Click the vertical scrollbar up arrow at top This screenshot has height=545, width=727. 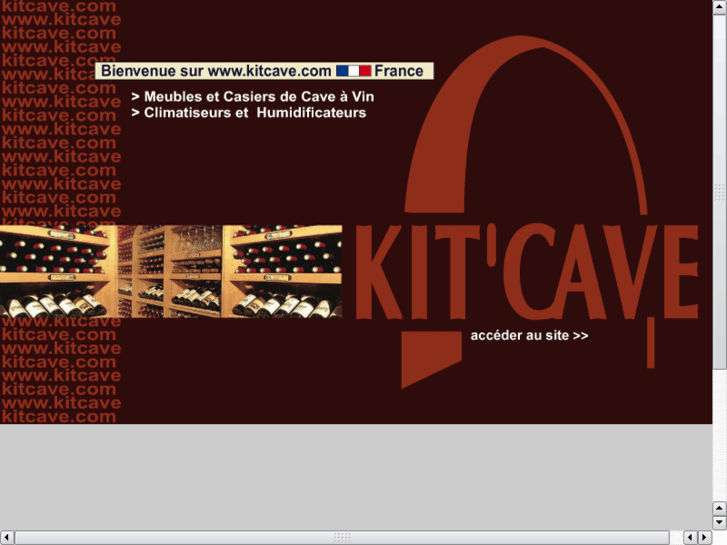[719, 7]
